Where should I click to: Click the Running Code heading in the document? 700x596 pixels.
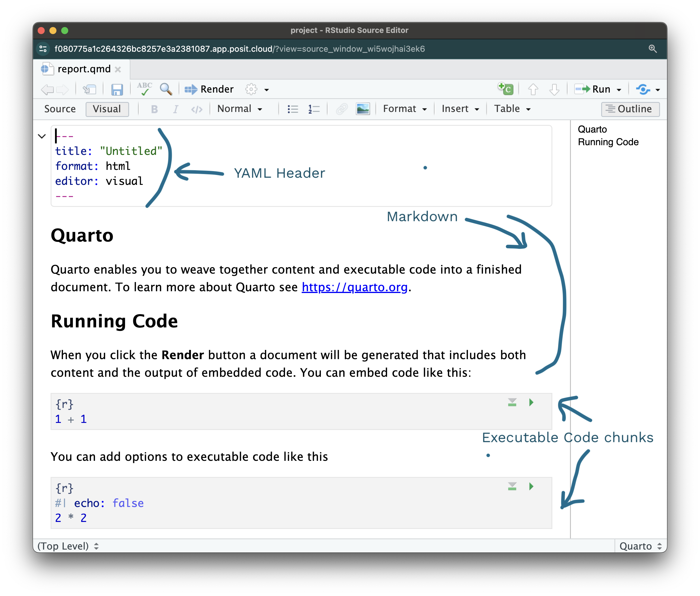[114, 321]
